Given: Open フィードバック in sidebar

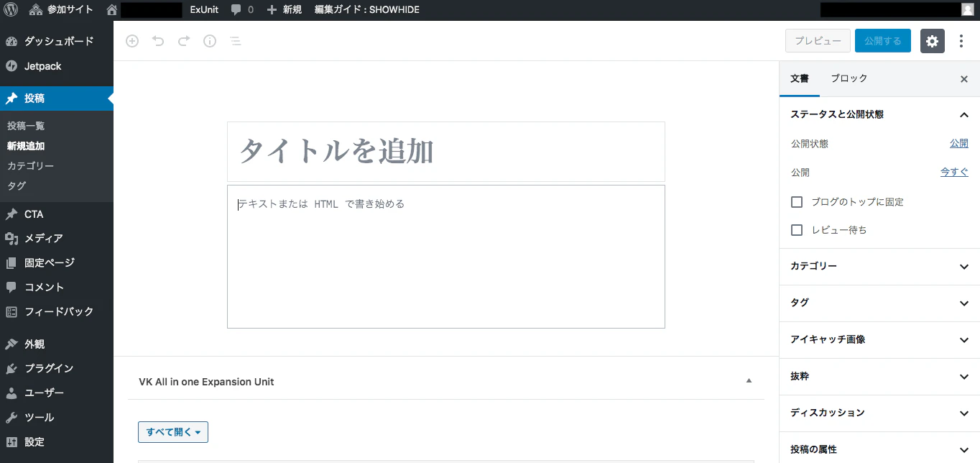Looking at the screenshot, I should pos(57,312).
